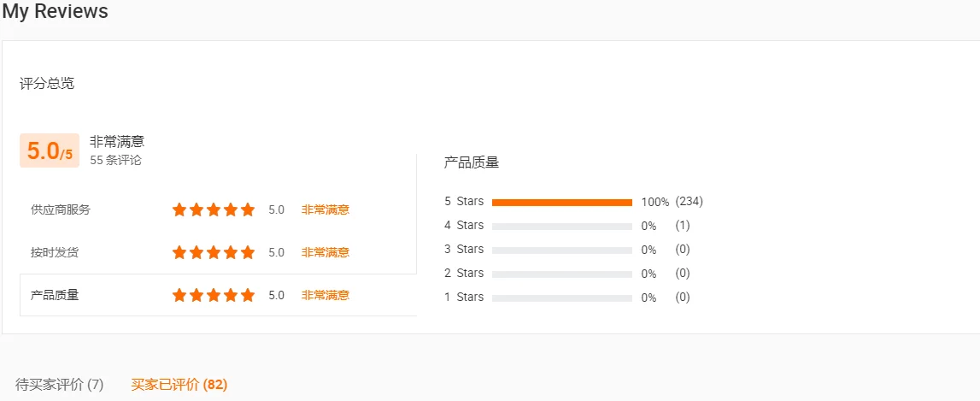Open the 买家已评价 (82) tab

179,385
